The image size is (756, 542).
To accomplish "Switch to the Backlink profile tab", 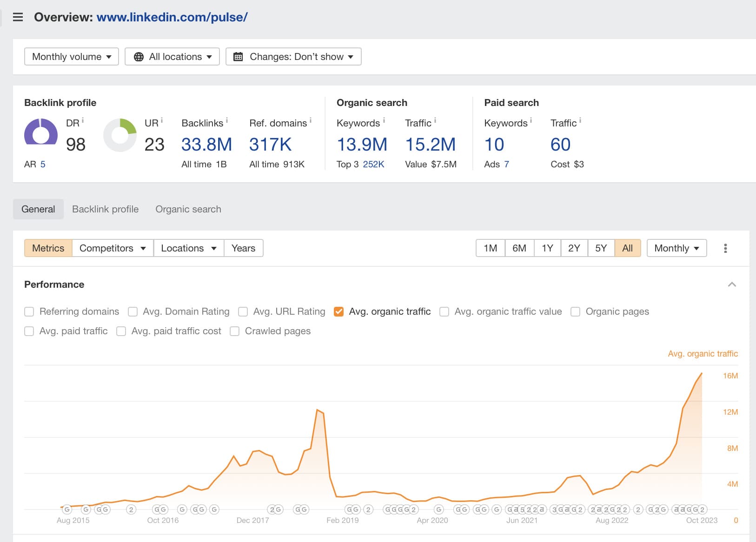I will [106, 209].
